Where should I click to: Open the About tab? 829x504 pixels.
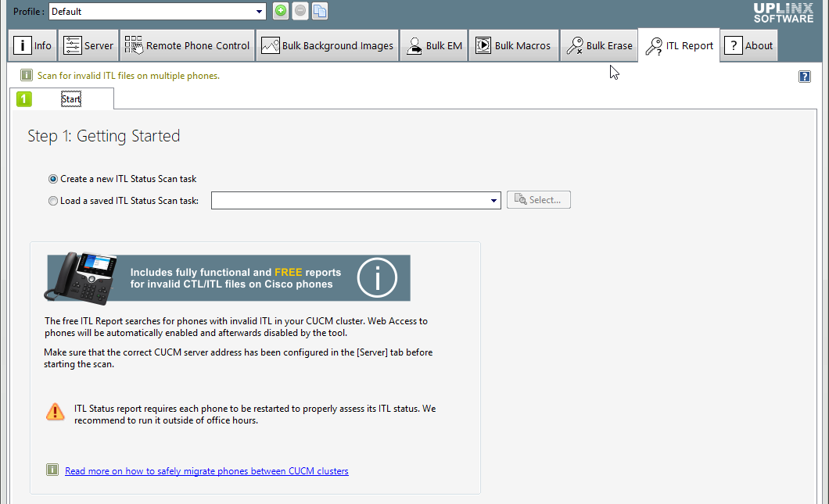point(748,46)
